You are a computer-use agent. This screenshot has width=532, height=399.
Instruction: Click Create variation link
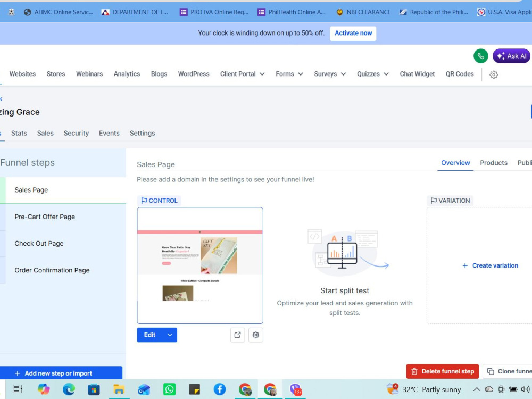(x=491, y=265)
